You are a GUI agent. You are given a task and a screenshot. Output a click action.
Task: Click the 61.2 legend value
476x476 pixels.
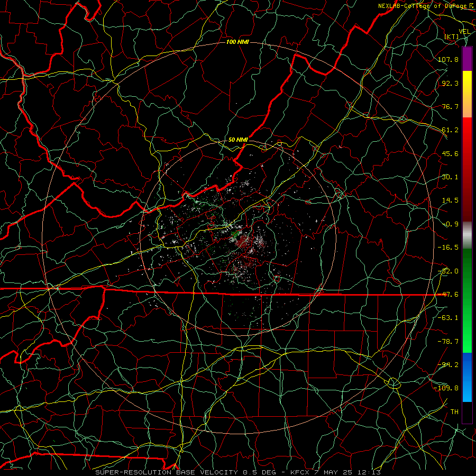coord(450,130)
